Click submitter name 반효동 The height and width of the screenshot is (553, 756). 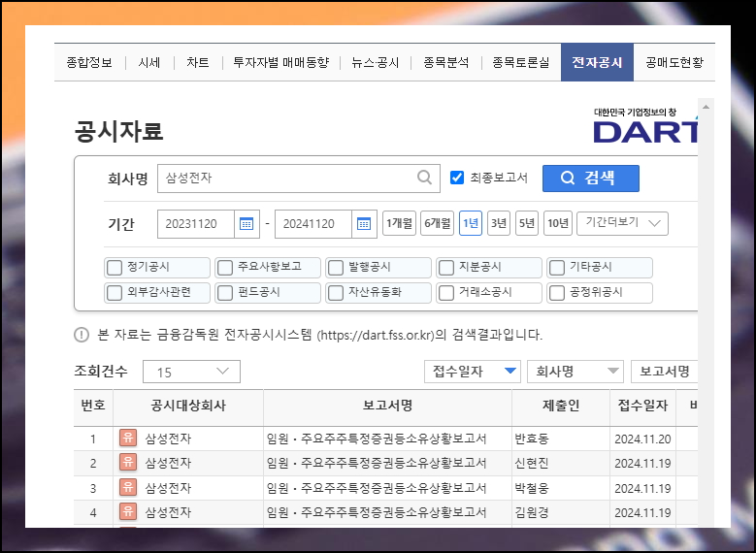[x=532, y=439]
